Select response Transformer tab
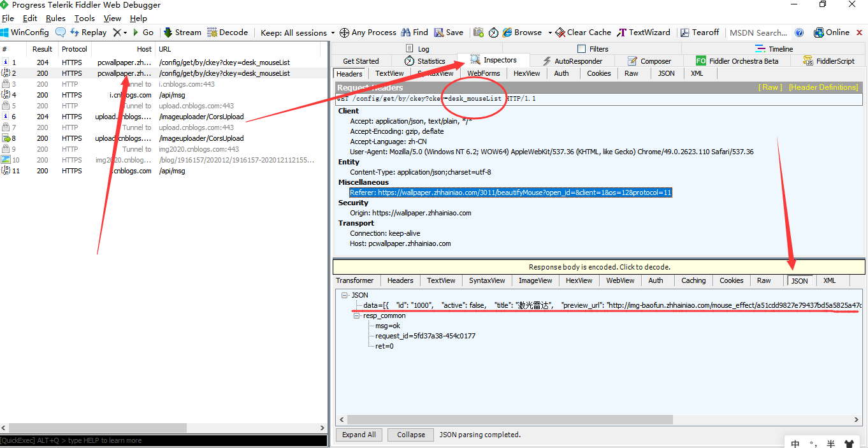The width and height of the screenshot is (868, 448). coord(355,280)
